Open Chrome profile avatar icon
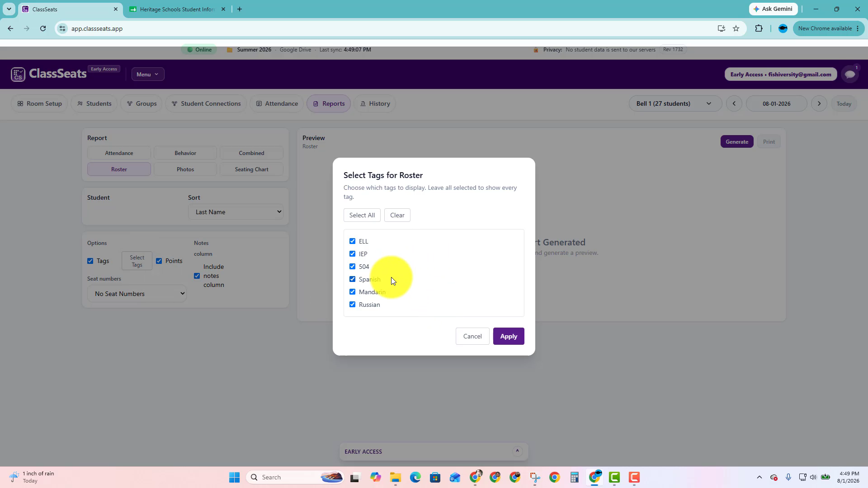This screenshot has height=488, width=868. pyautogui.click(x=783, y=28)
